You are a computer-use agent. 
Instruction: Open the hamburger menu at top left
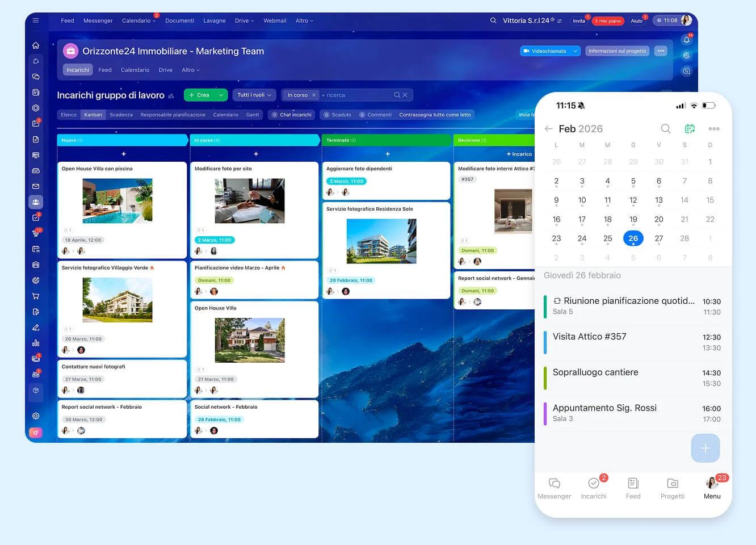click(x=36, y=20)
